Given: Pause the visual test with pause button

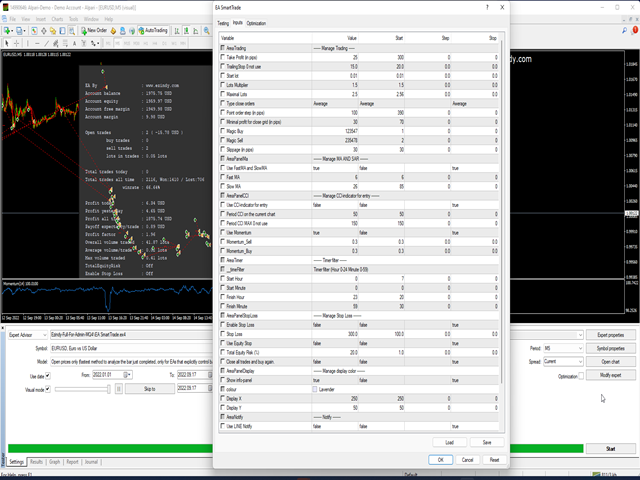Looking at the screenshot, I should [x=119, y=389].
